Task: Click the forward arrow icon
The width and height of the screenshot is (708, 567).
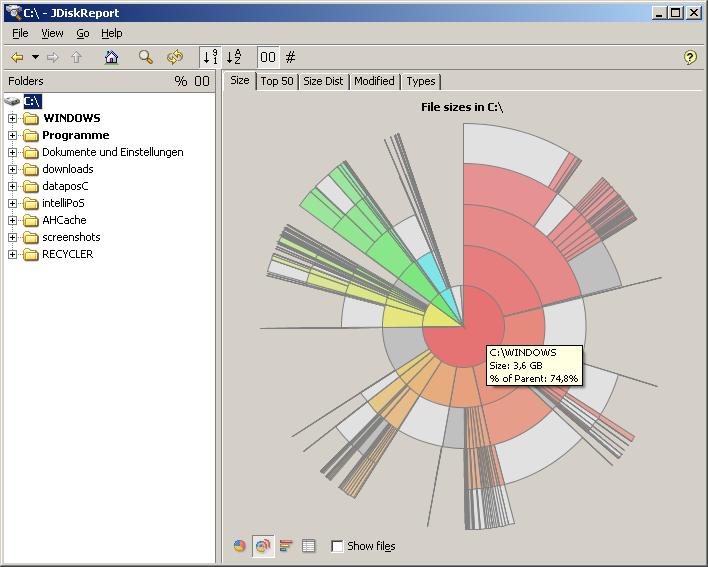Action: click(x=53, y=57)
